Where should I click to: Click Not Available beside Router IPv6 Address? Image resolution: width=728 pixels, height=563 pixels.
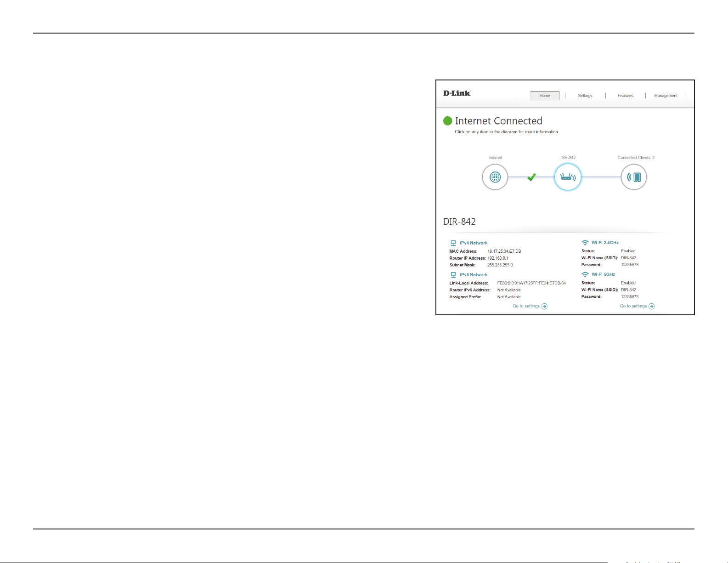pyautogui.click(x=509, y=290)
